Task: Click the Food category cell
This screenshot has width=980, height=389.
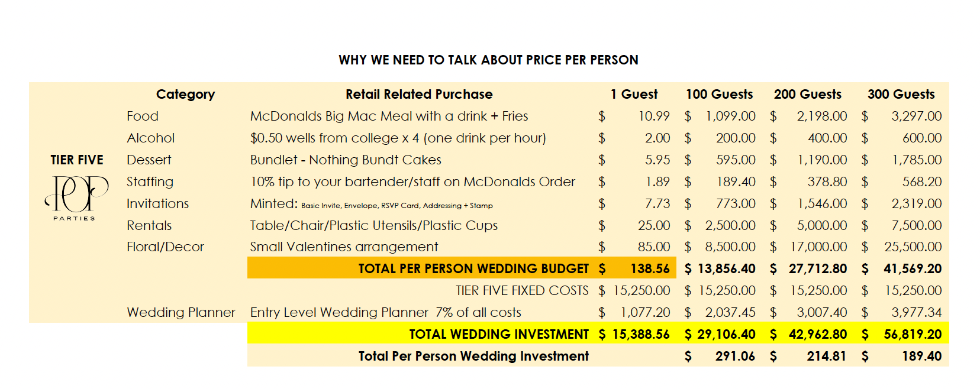Action: click(143, 116)
